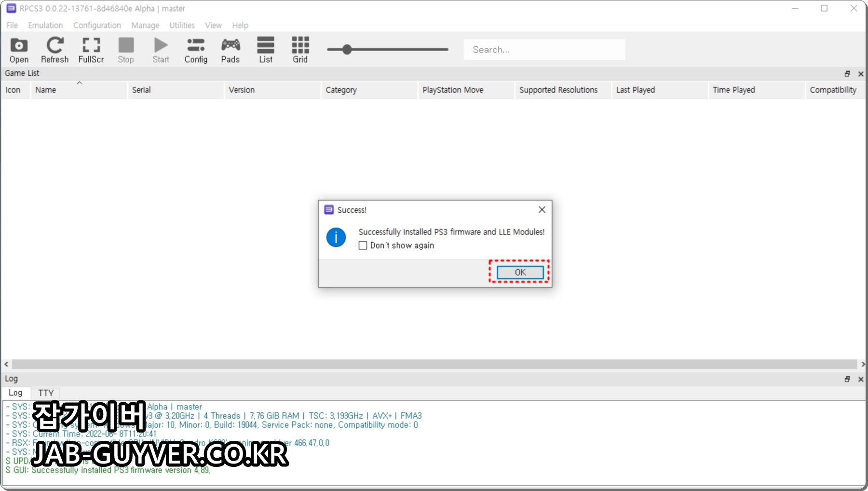Sort by the Version column header

[272, 90]
